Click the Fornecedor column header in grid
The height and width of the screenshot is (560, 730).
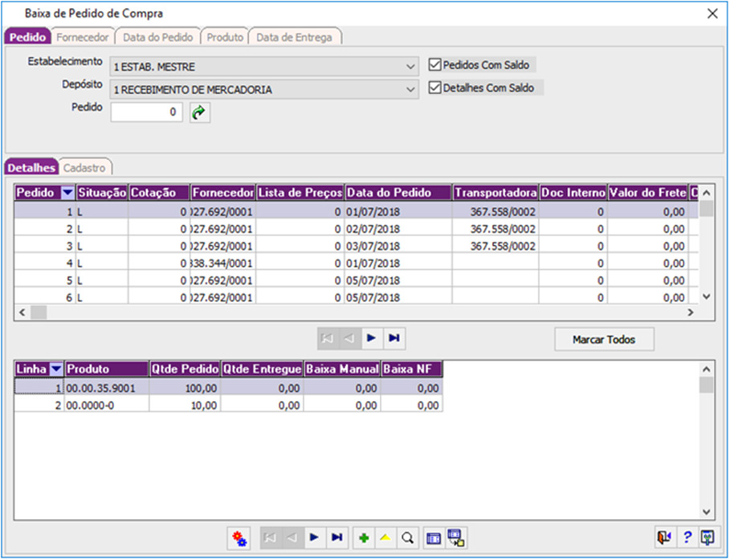click(x=223, y=192)
